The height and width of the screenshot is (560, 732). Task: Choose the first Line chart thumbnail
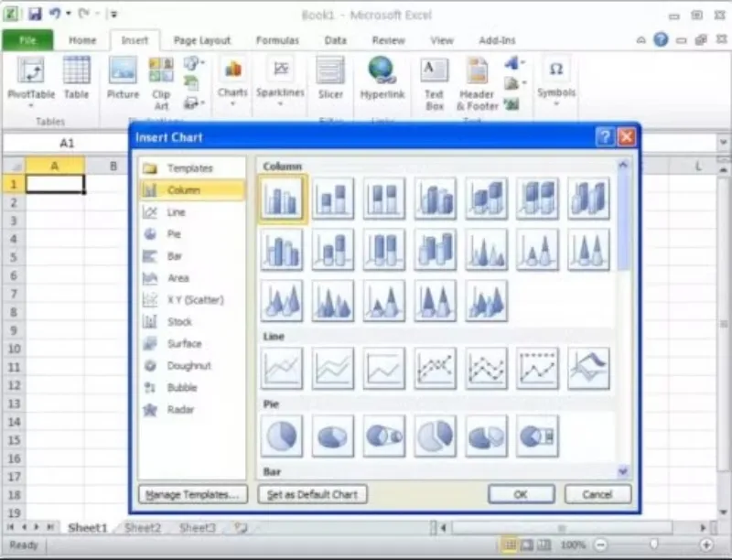282,368
